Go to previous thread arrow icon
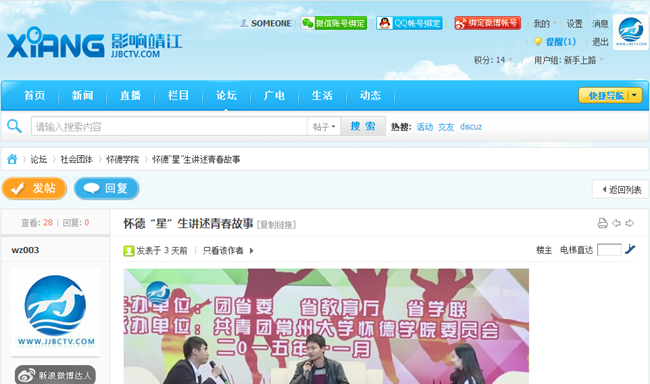This screenshot has width=650, height=384. click(616, 223)
